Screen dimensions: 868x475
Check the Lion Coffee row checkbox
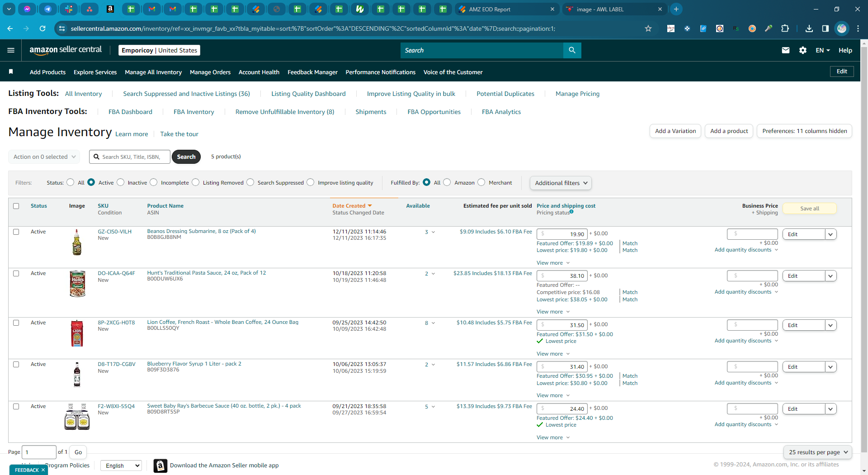[16, 323]
